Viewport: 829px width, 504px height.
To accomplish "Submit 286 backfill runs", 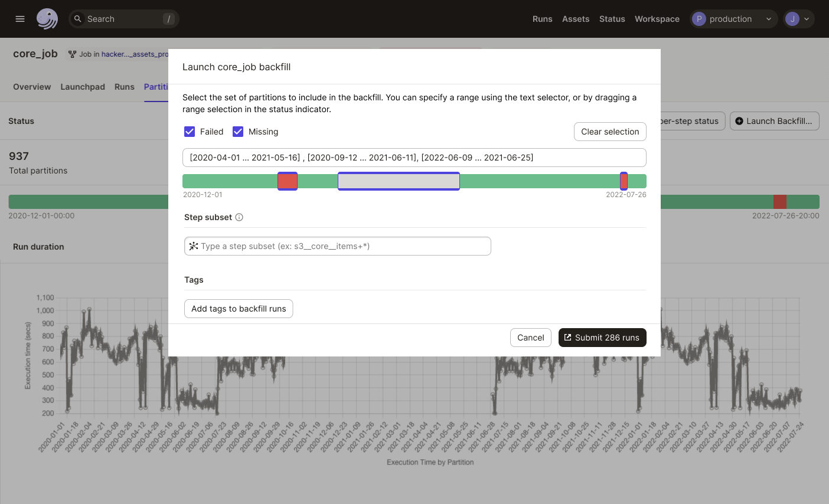I will point(602,338).
